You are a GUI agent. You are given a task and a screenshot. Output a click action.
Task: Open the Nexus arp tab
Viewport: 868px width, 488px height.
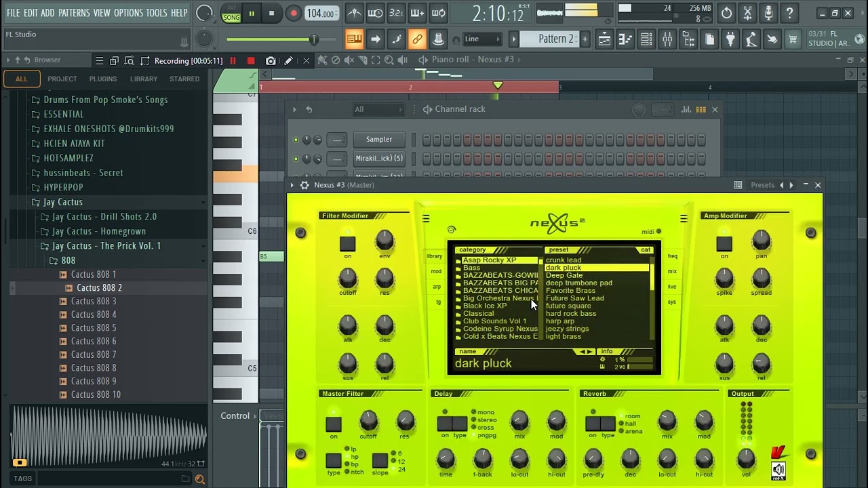tap(437, 287)
